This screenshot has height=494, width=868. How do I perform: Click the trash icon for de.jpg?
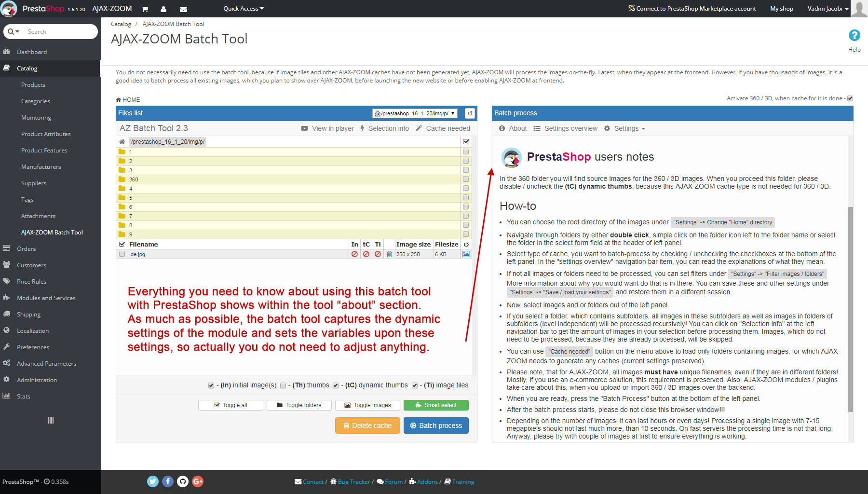389,254
